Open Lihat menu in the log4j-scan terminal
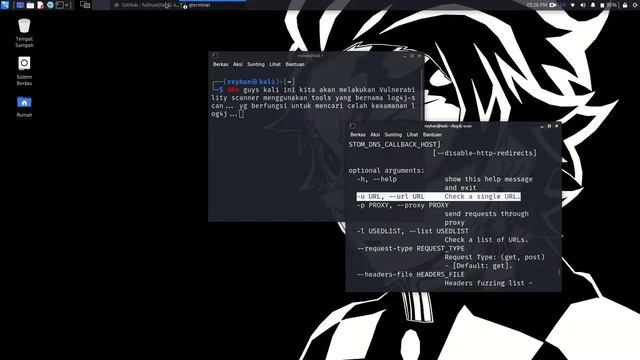 point(412,135)
